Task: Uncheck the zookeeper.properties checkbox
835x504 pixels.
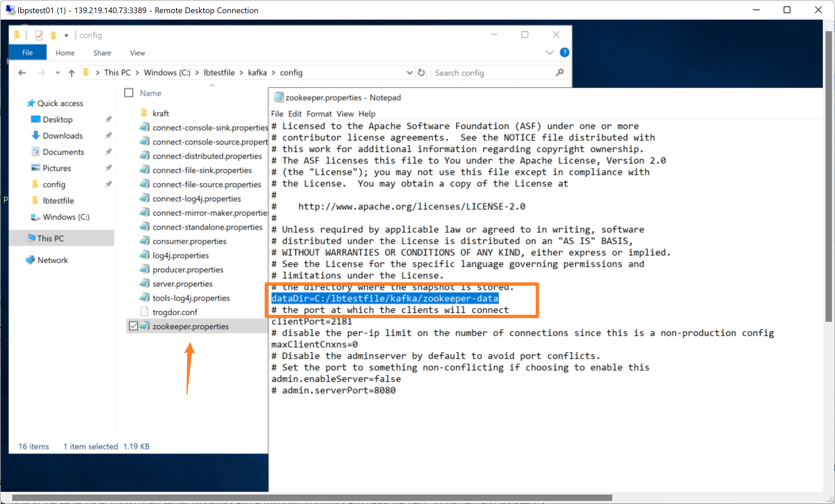Action: (x=133, y=326)
